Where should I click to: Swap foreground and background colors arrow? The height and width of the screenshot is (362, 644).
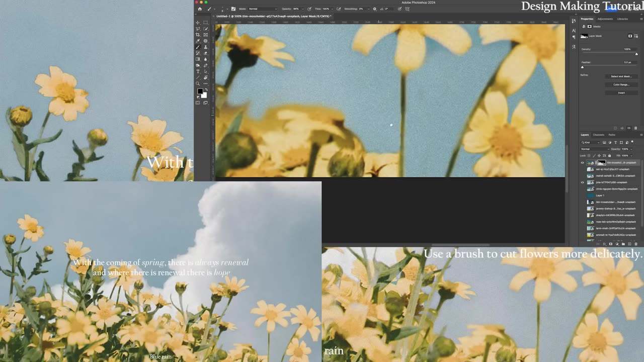pyautogui.click(x=206, y=89)
